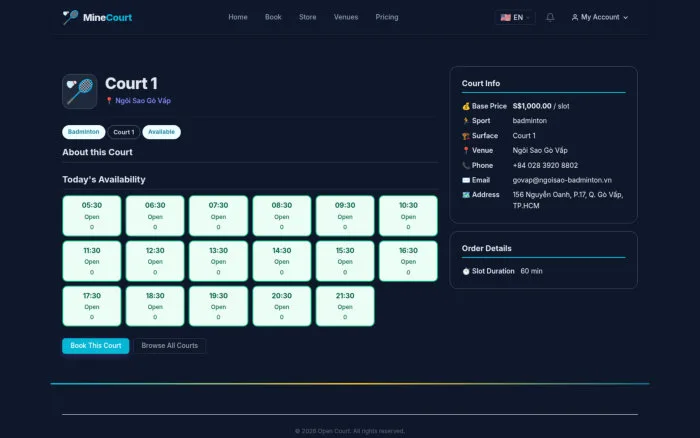Click the Badminton tag pill
This screenshot has width=700, height=438.
point(83,132)
